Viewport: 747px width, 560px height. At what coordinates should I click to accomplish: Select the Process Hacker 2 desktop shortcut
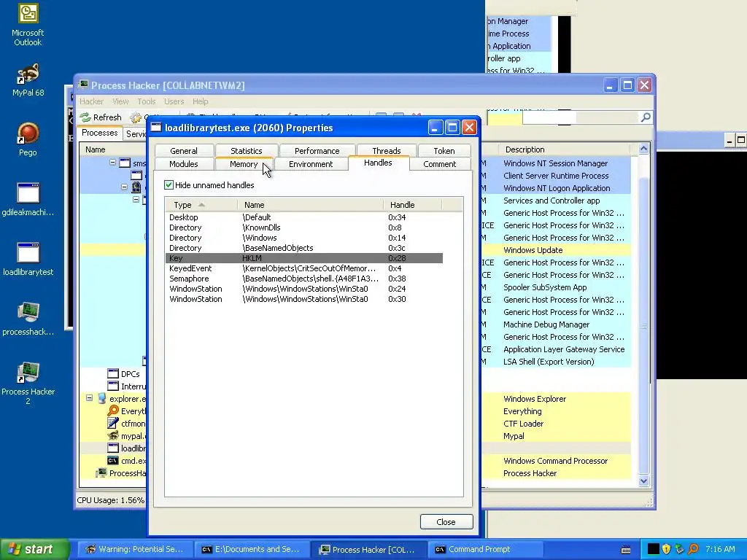click(28, 383)
